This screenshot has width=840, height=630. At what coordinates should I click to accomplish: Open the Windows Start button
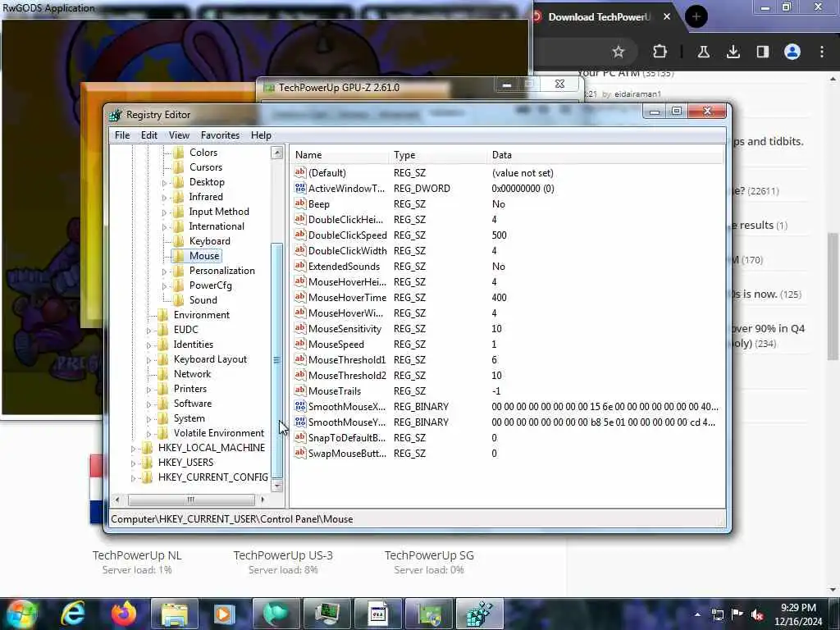22,614
